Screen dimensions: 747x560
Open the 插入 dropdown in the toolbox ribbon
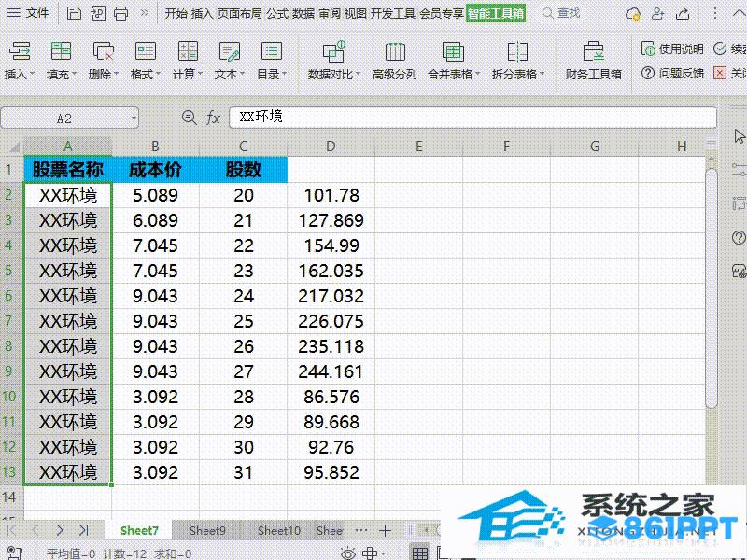click(19, 61)
